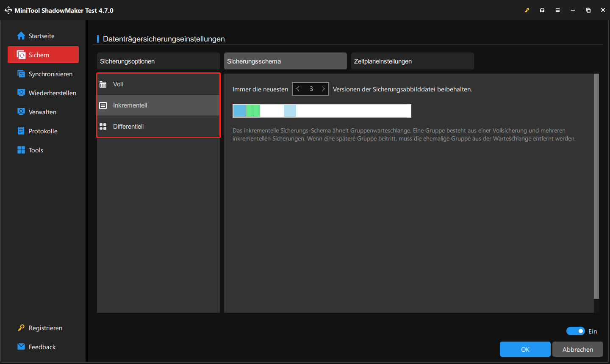Click the Synchronisieren sync icon
The height and width of the screenshot is (364, 610).
pyautogui.click(x=21, y=74)
